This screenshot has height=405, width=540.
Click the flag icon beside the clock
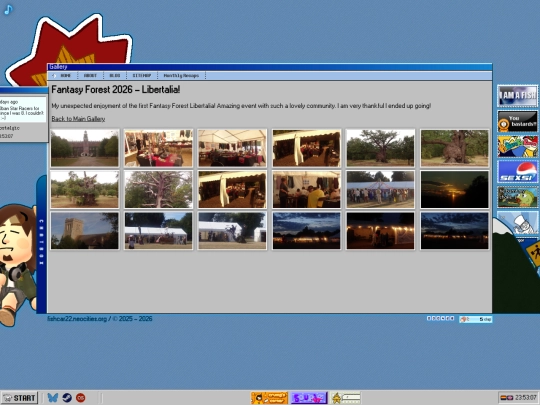click(x=507, y=398)
